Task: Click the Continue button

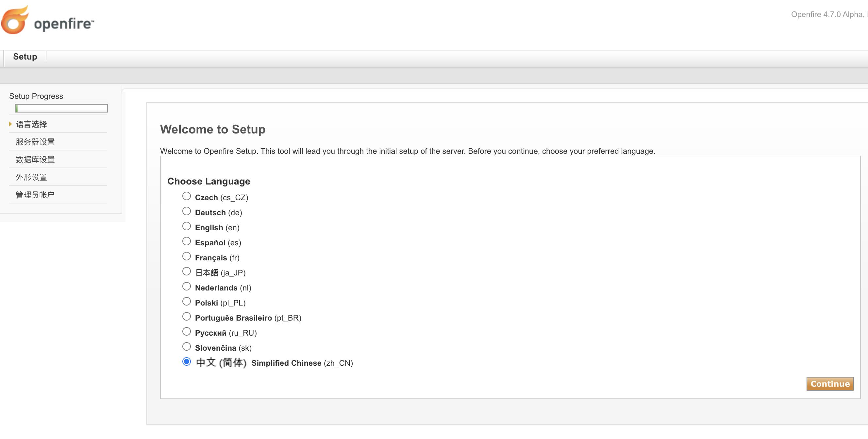Action: [830, 384]
